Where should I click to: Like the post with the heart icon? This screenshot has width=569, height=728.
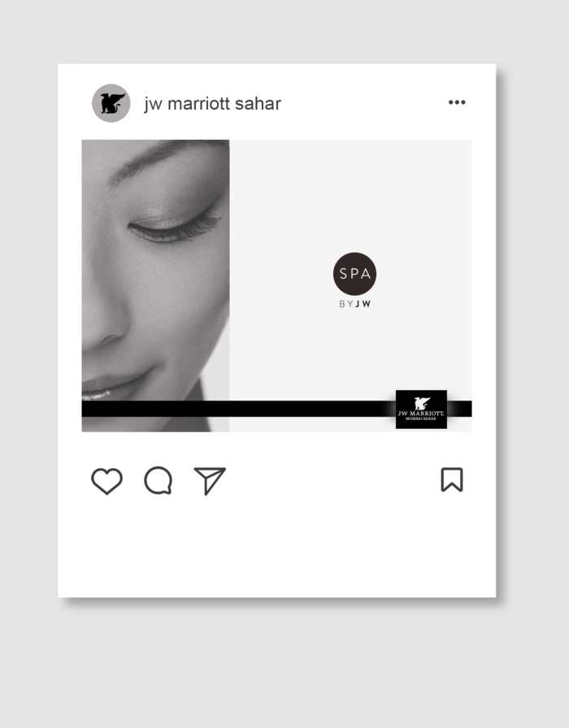tap(106, 480)
